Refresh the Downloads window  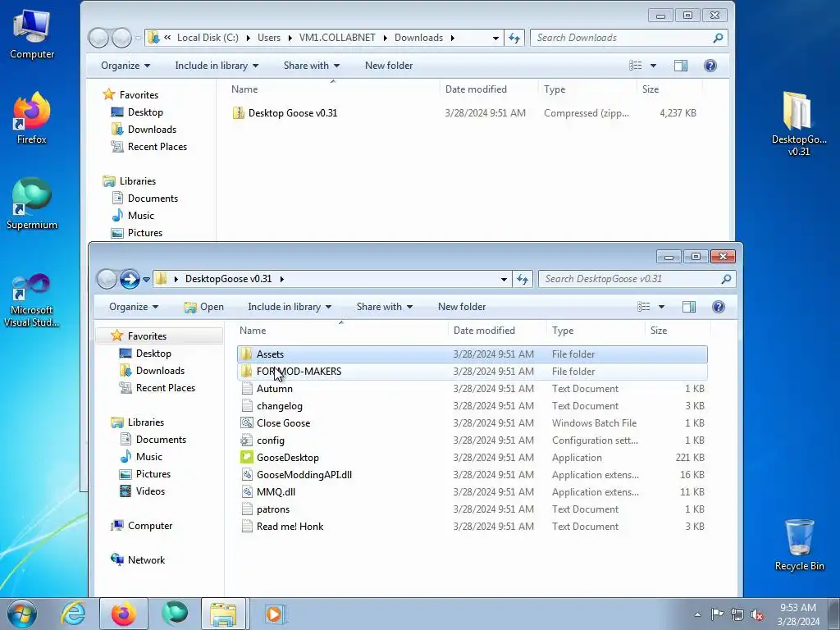pyautogui.click(x=514, y=38)
